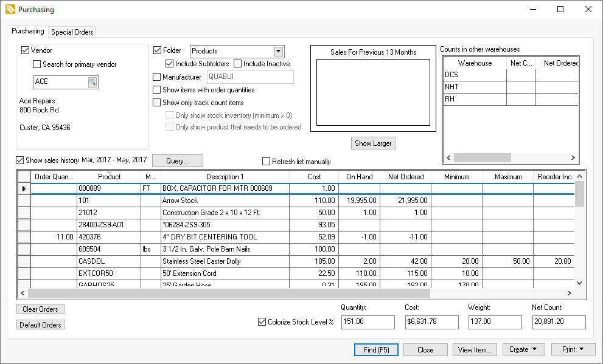
Task: Click the product grid horizontal scrollbar thumb
Action: (x=229, y=294)
